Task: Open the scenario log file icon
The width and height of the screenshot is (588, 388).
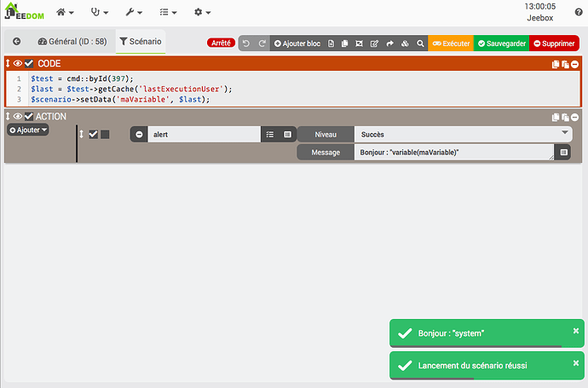Action: (x=331, y=43)
